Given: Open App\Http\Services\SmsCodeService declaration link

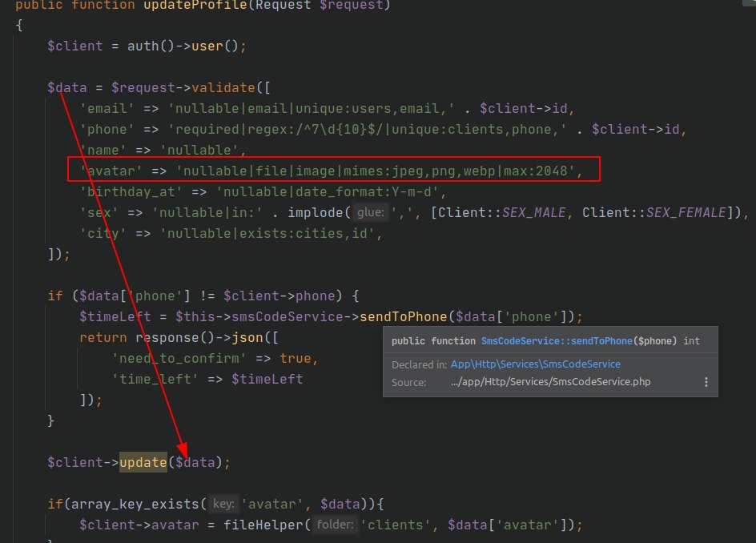Looking at the screenshot, I should pyautogui.click(x=535, y=364).
